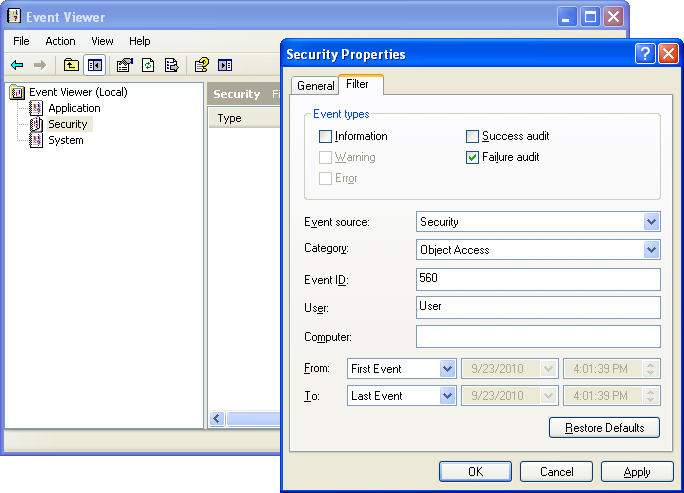This screenshot has height=493, width=684.
Task: Click the Export List toolbar icon
Action: pyautogui.click(x=171, y=65)
